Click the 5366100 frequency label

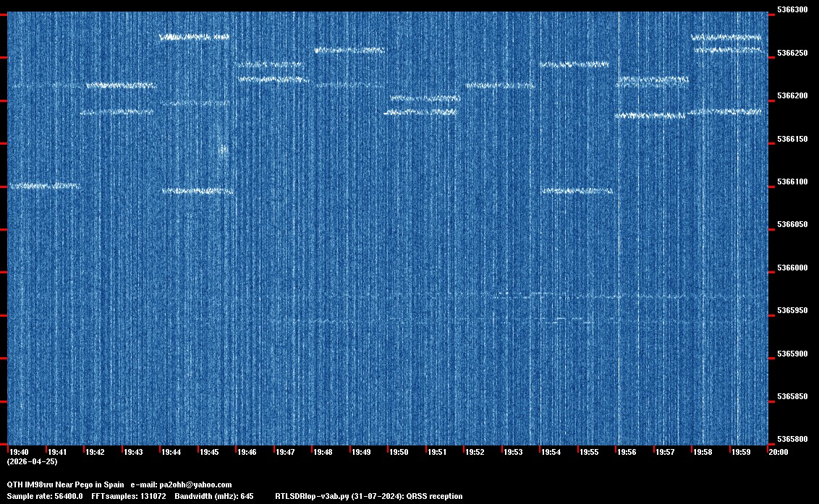pos(792,181)
